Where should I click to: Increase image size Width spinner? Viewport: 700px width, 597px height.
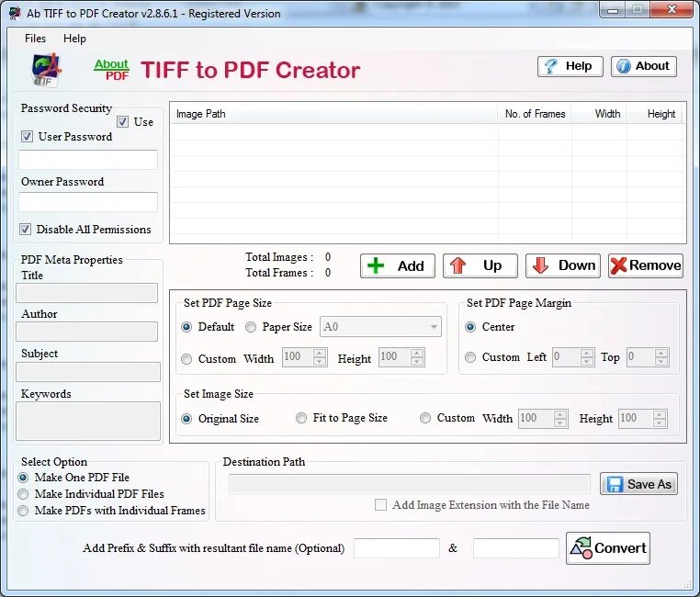tap(559, 414)
